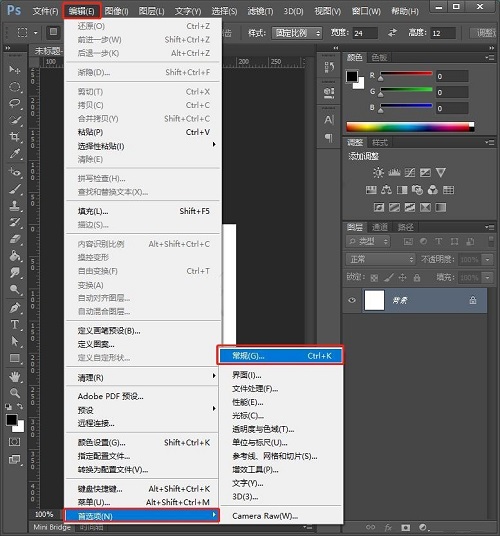
Task: Open the blend mode 正常 dropdown
Action: click(x=380, y=259)
